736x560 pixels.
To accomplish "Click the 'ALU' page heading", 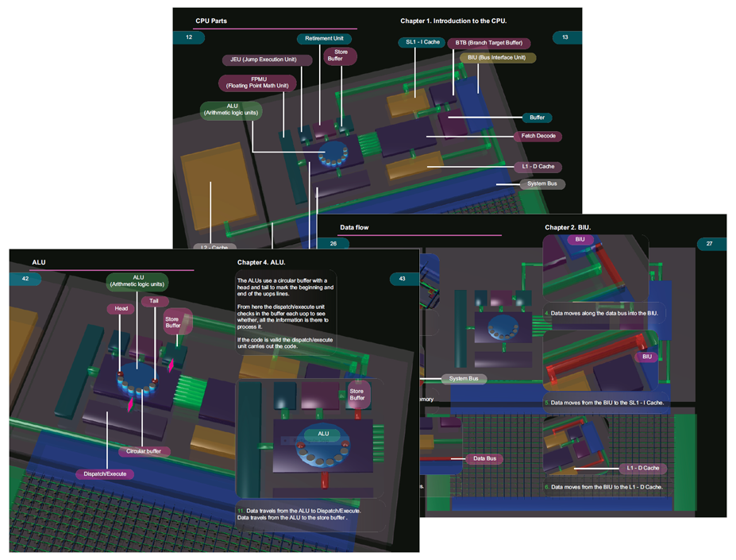I will pyautogui.click(x=39, y=263).
